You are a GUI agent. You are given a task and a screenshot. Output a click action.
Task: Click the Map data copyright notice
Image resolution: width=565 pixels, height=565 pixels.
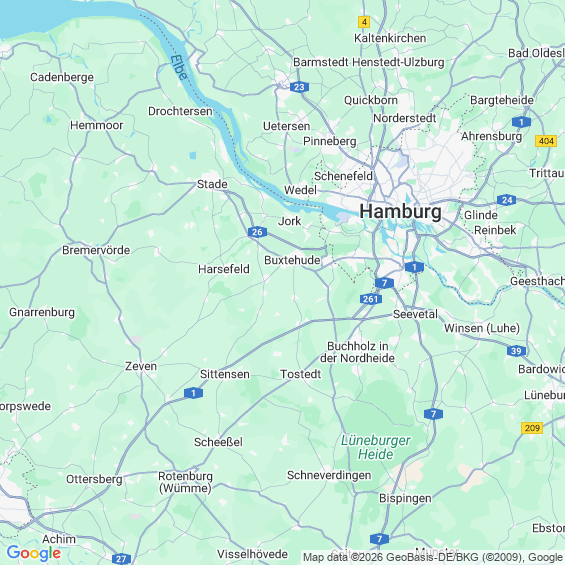coord(433,557)
